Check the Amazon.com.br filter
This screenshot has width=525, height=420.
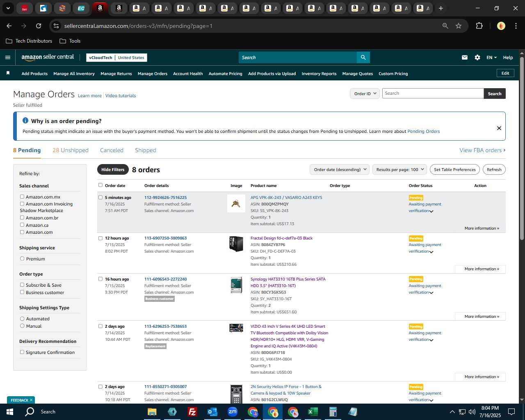[x=22, y=217]
